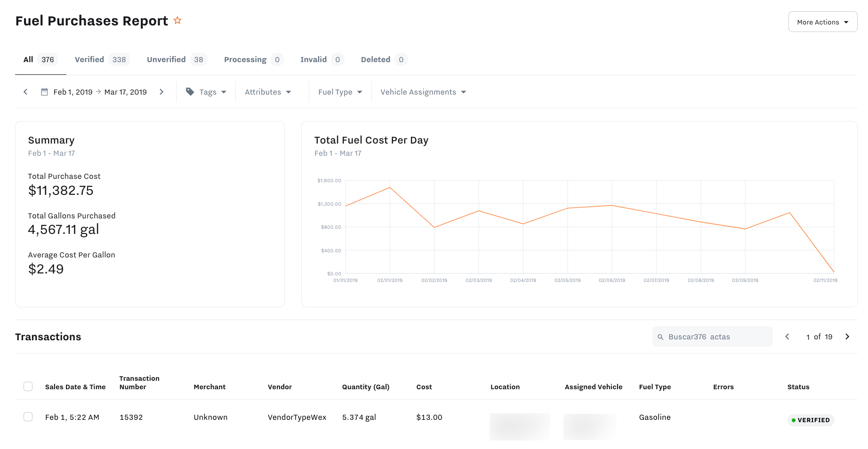Click the Errors column header
Image resolution: width=868 pixels, height=449 pixels.
[723, 387]
